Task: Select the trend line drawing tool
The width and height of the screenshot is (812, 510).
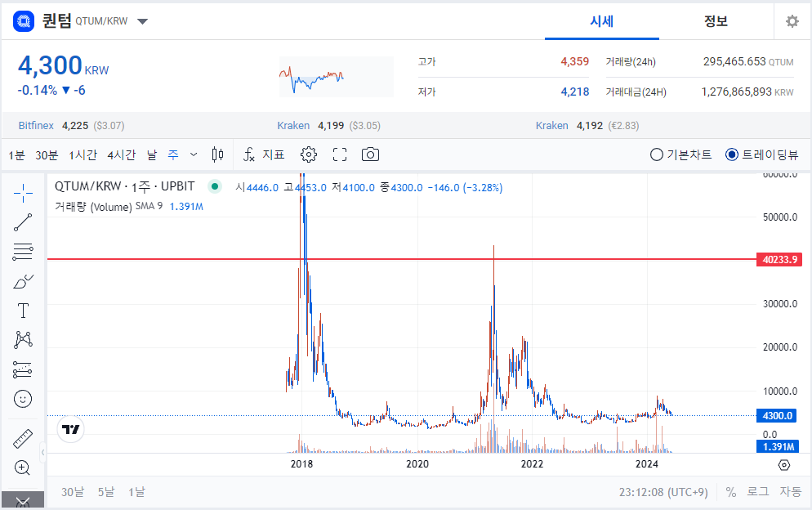Action: [x=23, y=222]
